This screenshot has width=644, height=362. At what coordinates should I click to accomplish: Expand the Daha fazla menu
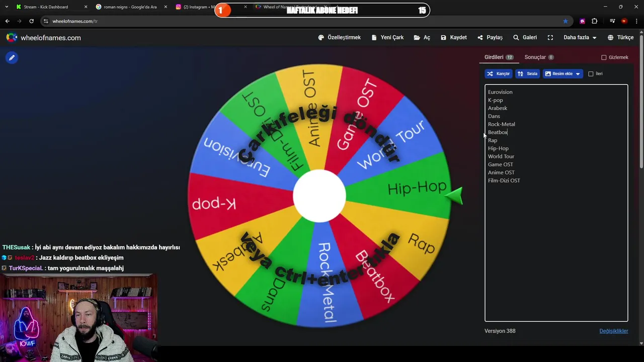pyautogui.click(x=580, y=38)
